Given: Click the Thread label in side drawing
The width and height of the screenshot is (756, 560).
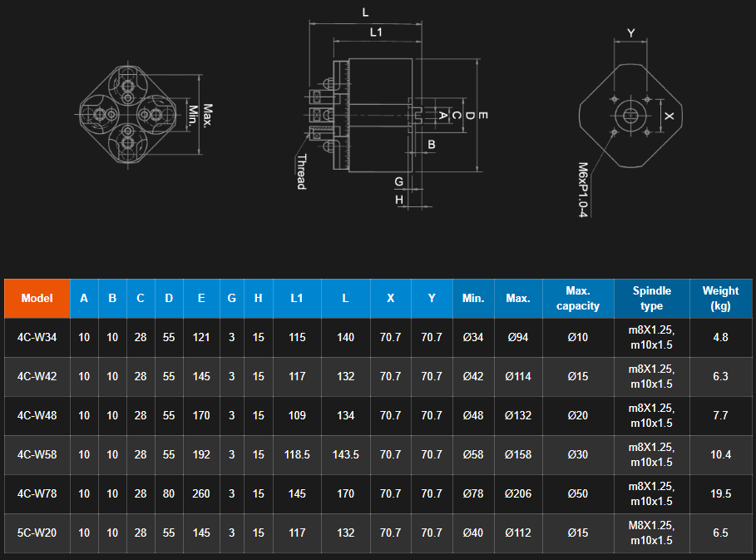Looking at the screenshot, I should tap(301, 171).
